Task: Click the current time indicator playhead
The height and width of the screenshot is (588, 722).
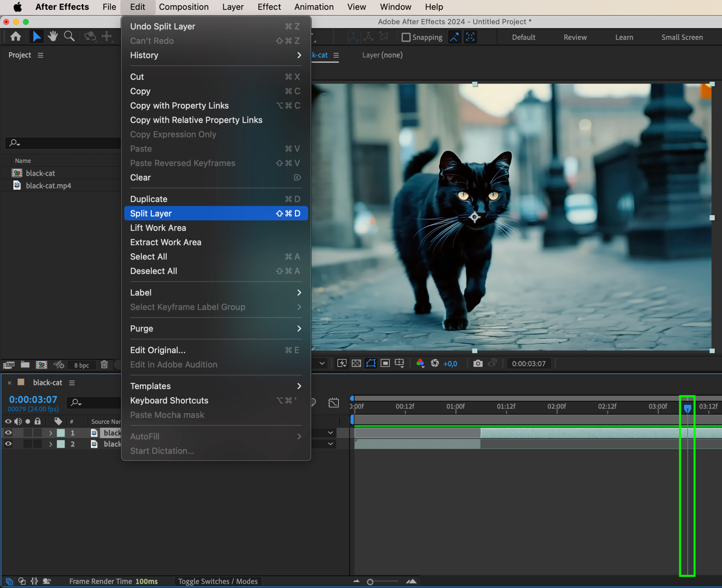Action: (687, 408)
